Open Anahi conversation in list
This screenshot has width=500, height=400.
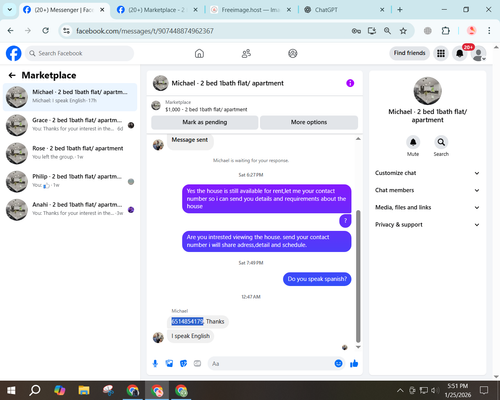(x=70, y=210)
